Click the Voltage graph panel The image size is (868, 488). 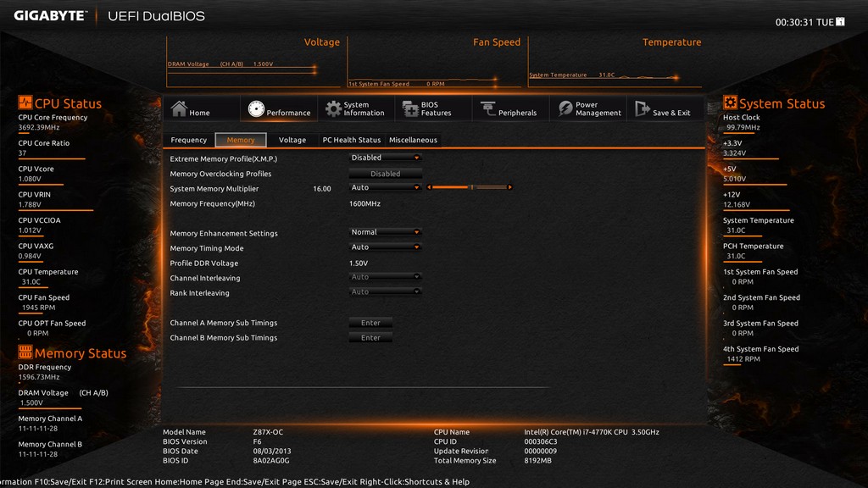(253, 62)
